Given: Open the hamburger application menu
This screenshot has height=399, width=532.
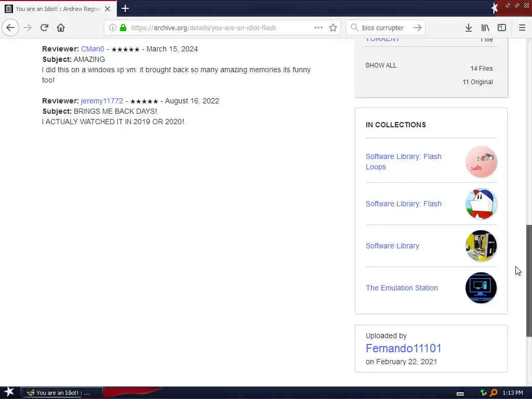Looking at the screenshot, I should (522, 28).
